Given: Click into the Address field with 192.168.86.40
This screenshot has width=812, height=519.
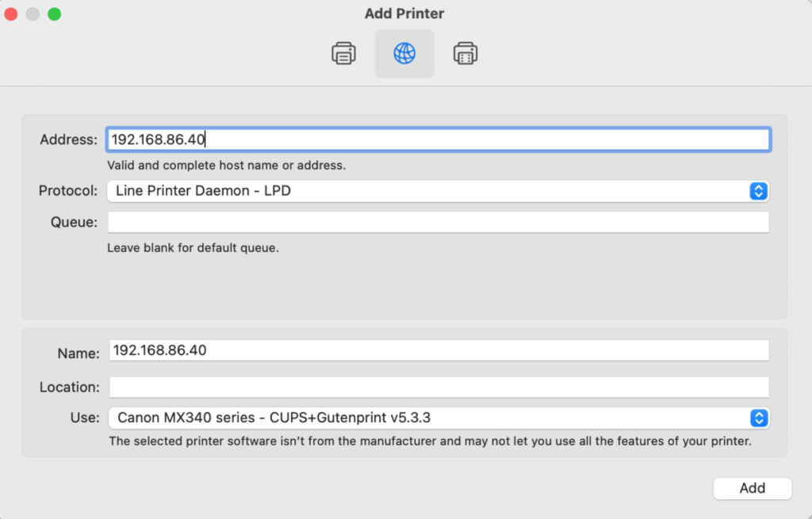Looking at the screenshot, I should [x=438, y=139].
